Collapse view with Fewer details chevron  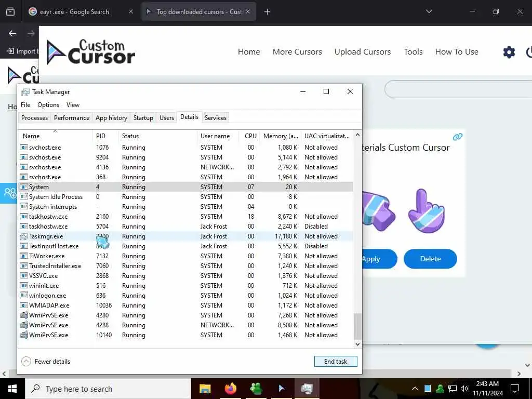click(26, 362)
